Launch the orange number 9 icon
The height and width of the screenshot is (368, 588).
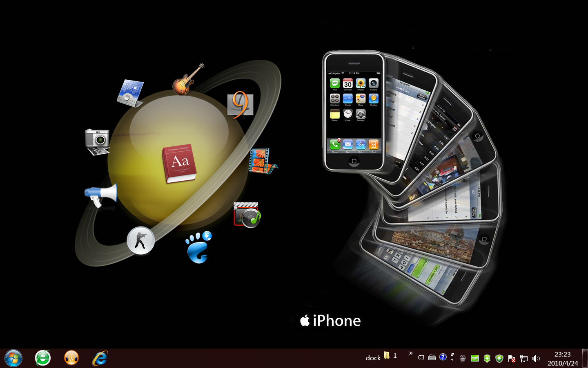point(240,105)
